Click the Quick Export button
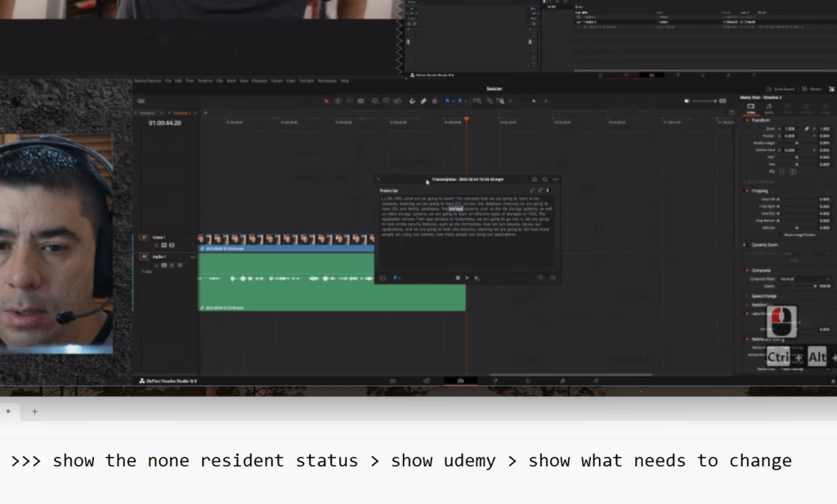This screenshot has height=504, width=837. coord(780,89)
